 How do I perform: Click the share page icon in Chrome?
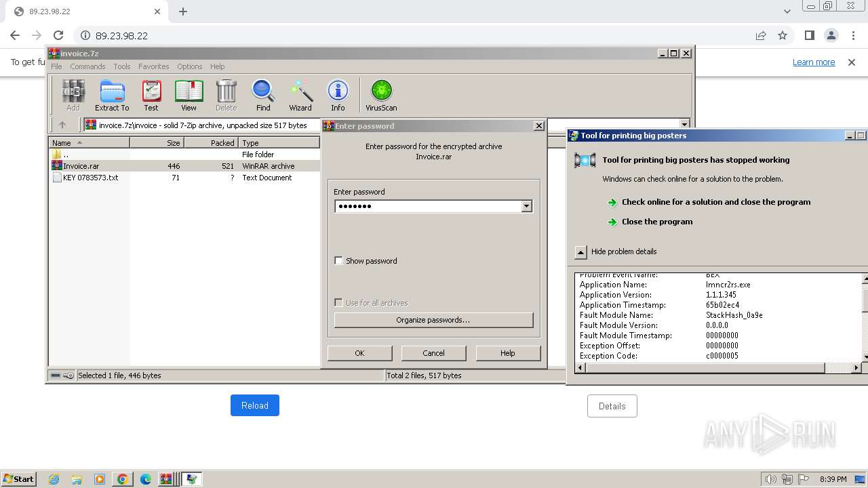(761, 35)
